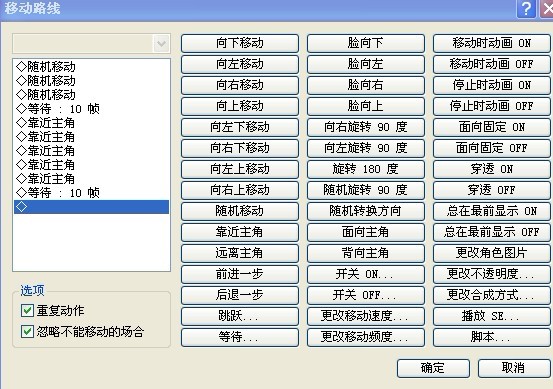The height and width of the screenshot is (389, 553).
Task: Click the 随机转换方向 button
Action: pyautogui.click(x=366, y=211)
